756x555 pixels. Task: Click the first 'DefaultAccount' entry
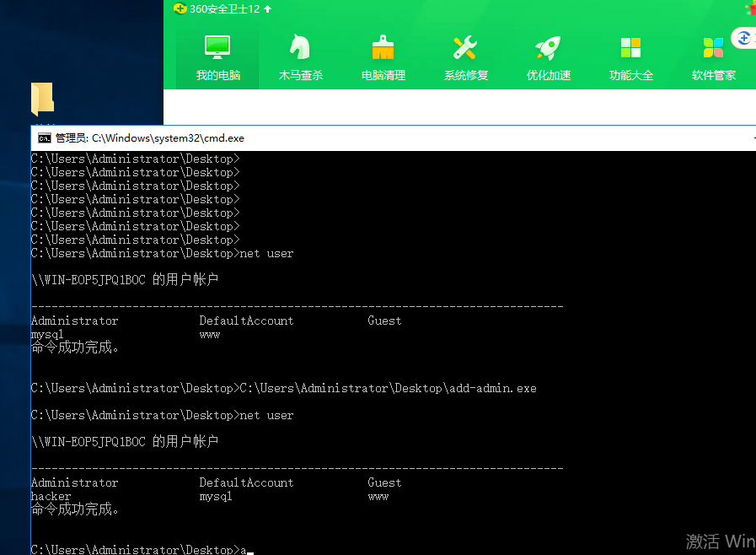pyautogui.click(x=246, y=321)
